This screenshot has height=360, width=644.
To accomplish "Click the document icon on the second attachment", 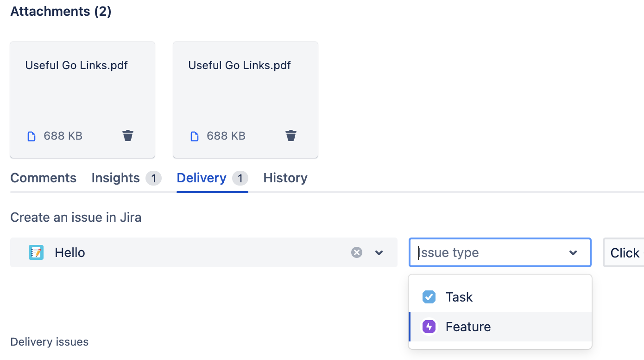I will point(194,135).
